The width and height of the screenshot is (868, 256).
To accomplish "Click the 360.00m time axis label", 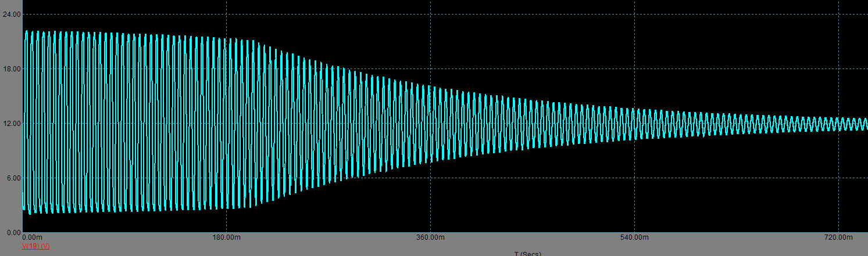I will click(x=430, y=237).
